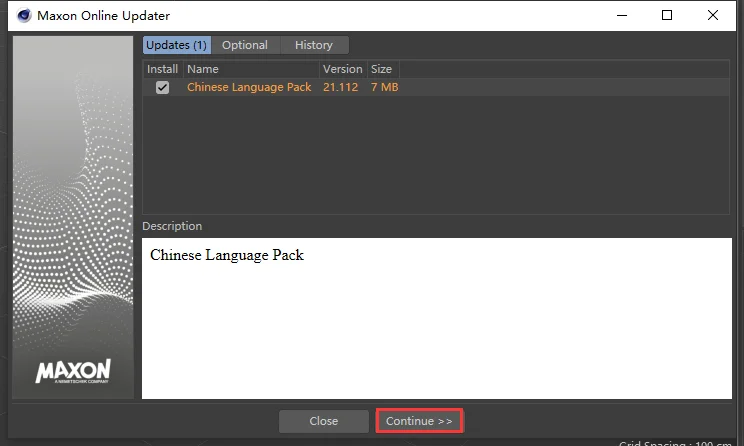Uncheck Install for Chinese Language Pack
Screen dimensions: 744x446
(162, 87)
